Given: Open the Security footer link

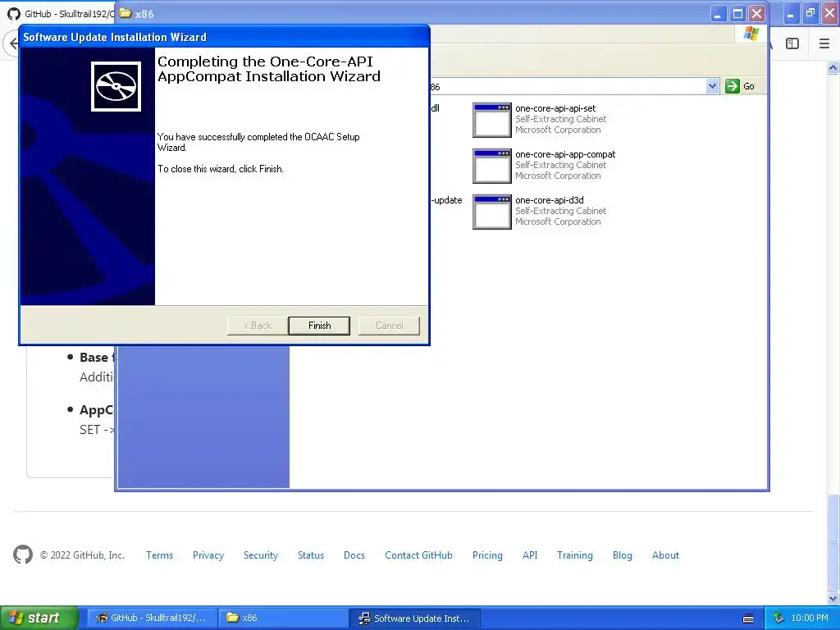Looking at the screenshot, I should pos(261,555).
